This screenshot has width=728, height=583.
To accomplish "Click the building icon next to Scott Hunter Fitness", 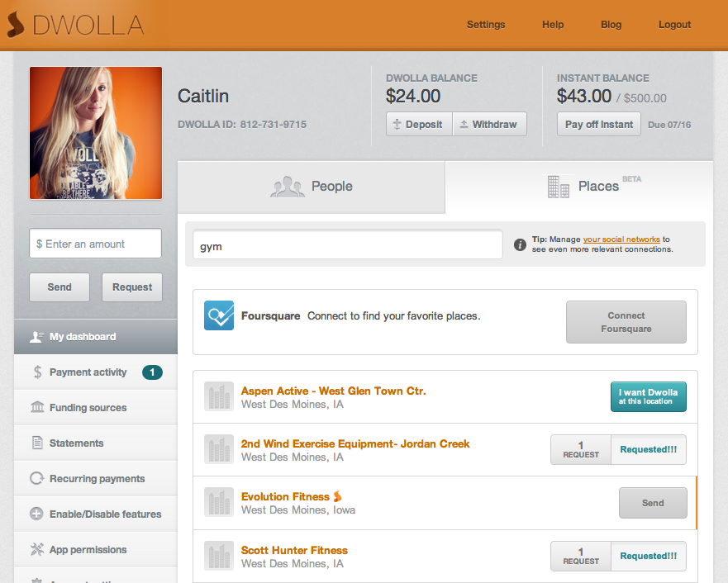I will click(219, 556).
